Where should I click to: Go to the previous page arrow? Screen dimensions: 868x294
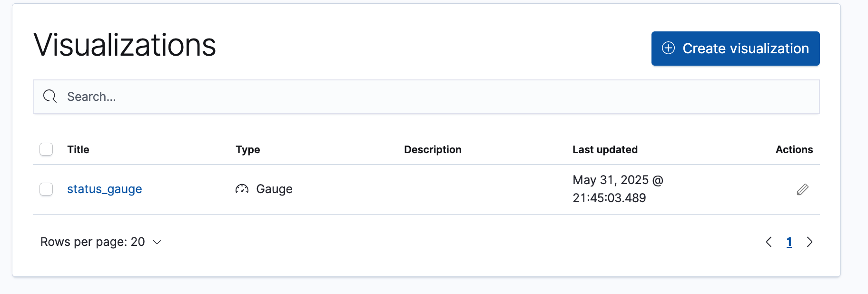click(769, 242)
